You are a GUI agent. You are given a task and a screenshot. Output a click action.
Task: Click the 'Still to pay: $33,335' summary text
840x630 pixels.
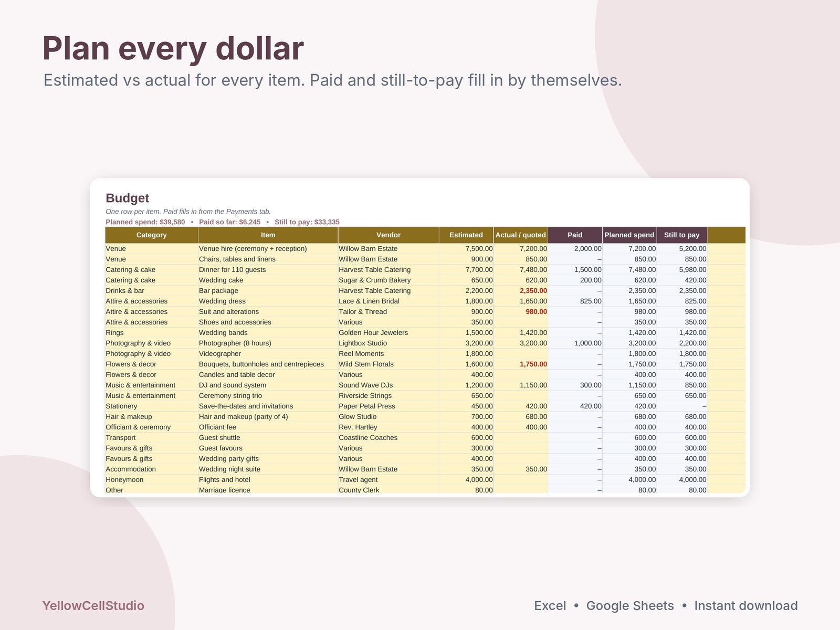pos(307,222)
